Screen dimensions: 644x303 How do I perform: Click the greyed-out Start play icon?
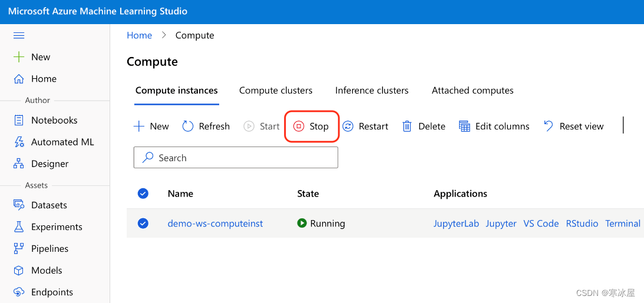click(x=249, y=126)
